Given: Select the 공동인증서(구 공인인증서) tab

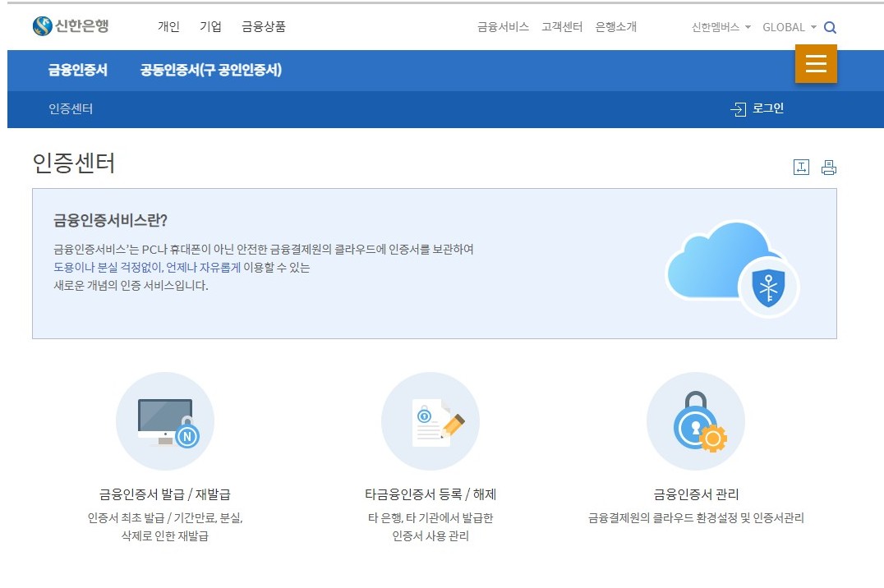Looking at the screenshot, I should [x=211, y=70].
